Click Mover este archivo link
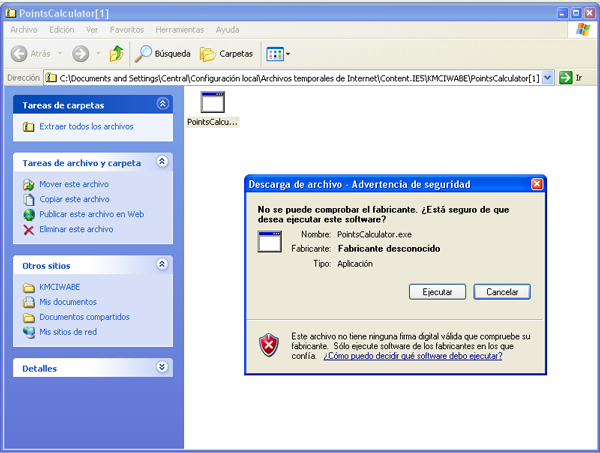Image resolution: width=600 pixels, height=453 pixels. pos(74,184)
